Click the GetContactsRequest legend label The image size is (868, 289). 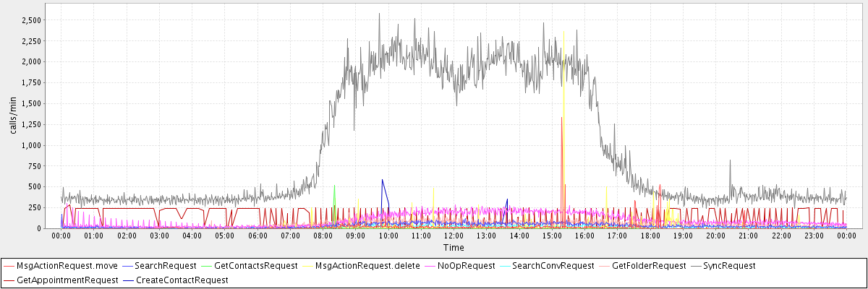pos(255,266)
